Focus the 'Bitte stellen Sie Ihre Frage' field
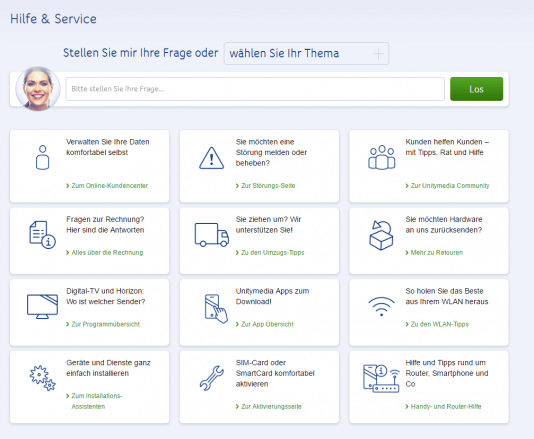 click(255, 89)
